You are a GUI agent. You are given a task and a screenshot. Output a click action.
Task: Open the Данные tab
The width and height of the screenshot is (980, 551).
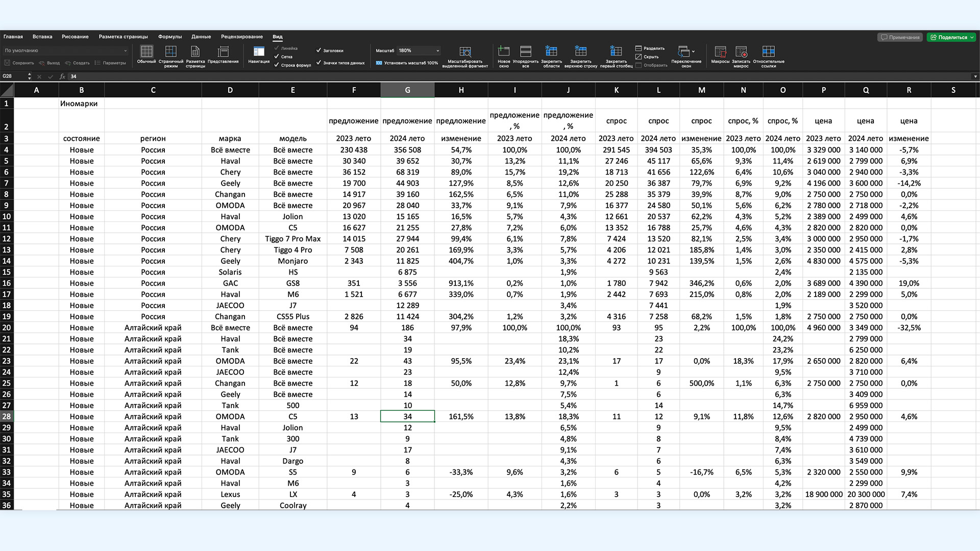[x=201, y=37]
